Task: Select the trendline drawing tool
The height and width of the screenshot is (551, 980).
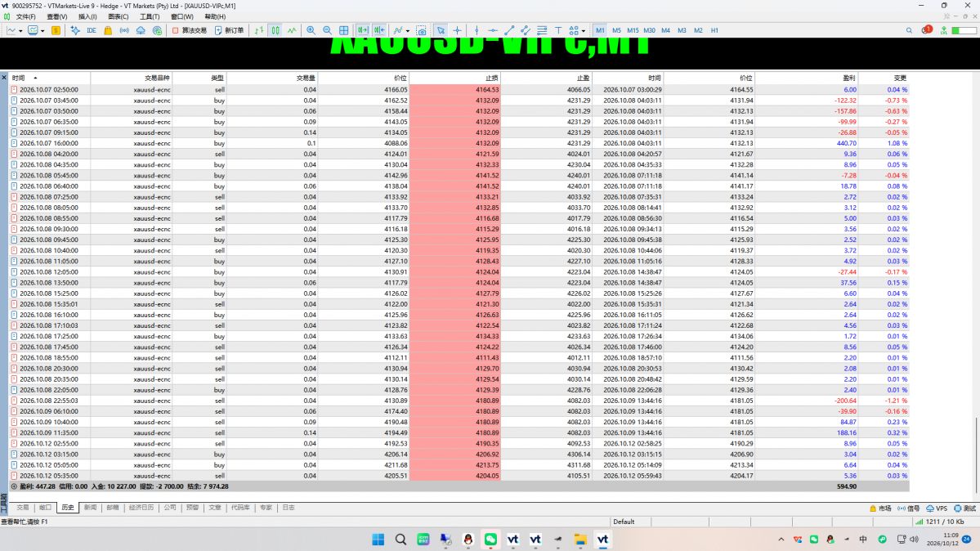Action: pyautogui.click(x=509, y=30)
